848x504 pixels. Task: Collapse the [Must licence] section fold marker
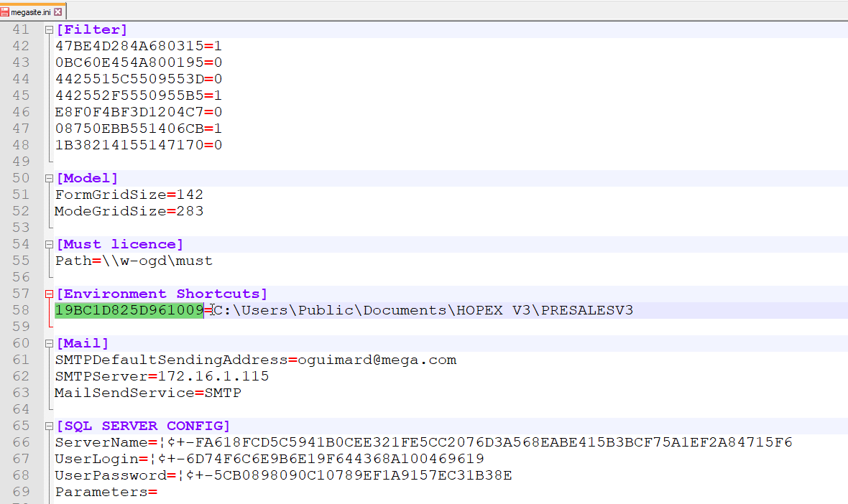(x=47, y=244)
